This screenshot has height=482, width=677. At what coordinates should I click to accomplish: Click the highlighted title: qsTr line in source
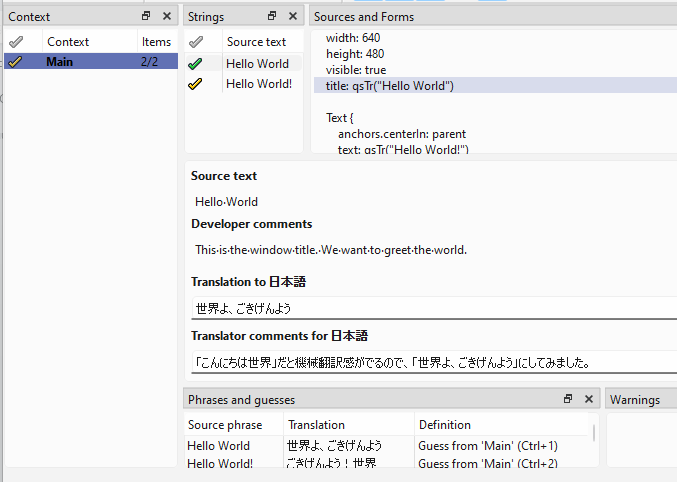click(x=390, y=86)
